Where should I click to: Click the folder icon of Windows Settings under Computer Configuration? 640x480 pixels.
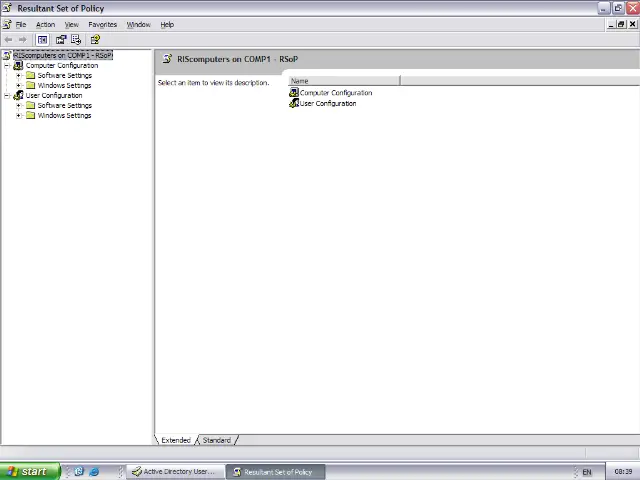point(31,85)
